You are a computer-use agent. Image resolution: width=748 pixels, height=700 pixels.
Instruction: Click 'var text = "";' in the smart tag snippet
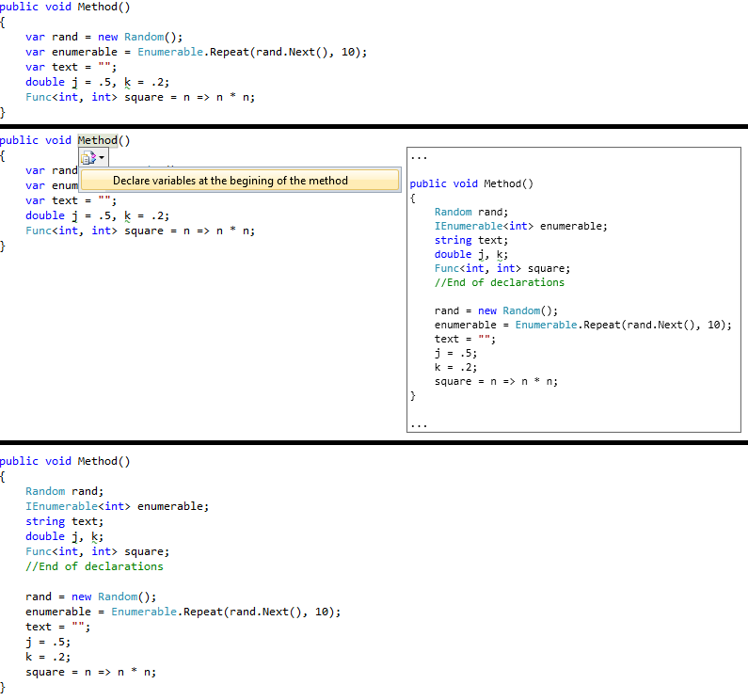pyautogui.click(x=72, y=200)
